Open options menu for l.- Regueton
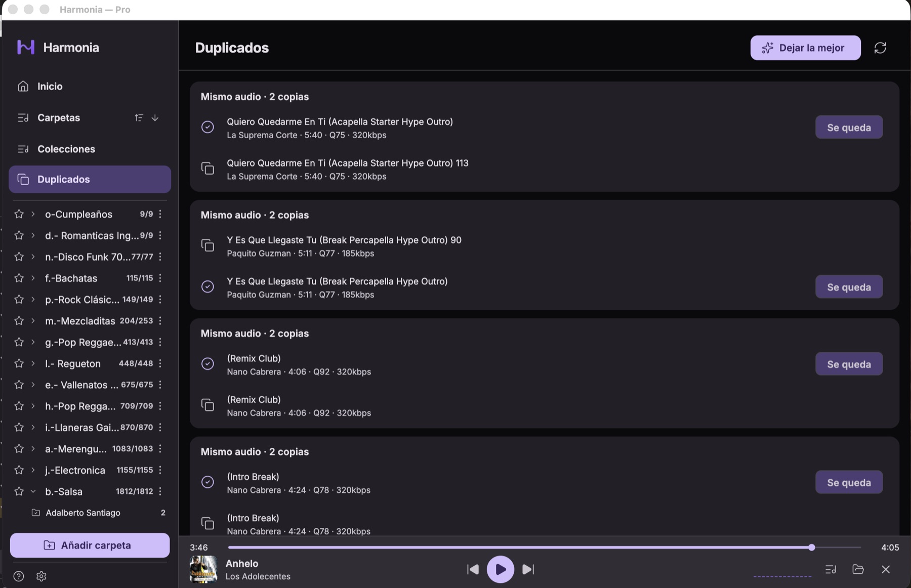 pyautogui.click(x=160, y=363)
